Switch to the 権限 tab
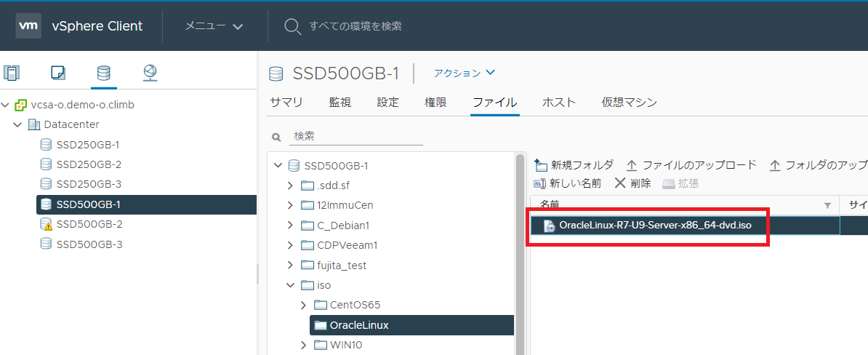This screenshot has height=355, width=868. [435, 103]
